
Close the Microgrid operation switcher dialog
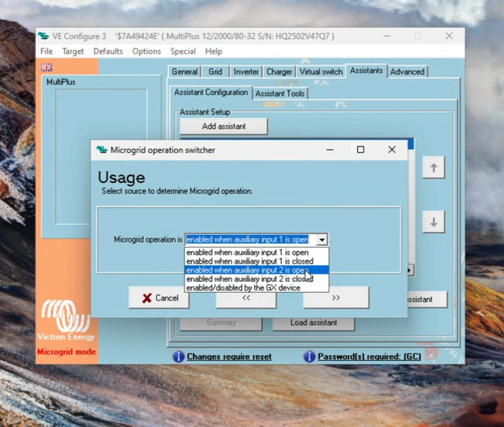click(392, 149)
